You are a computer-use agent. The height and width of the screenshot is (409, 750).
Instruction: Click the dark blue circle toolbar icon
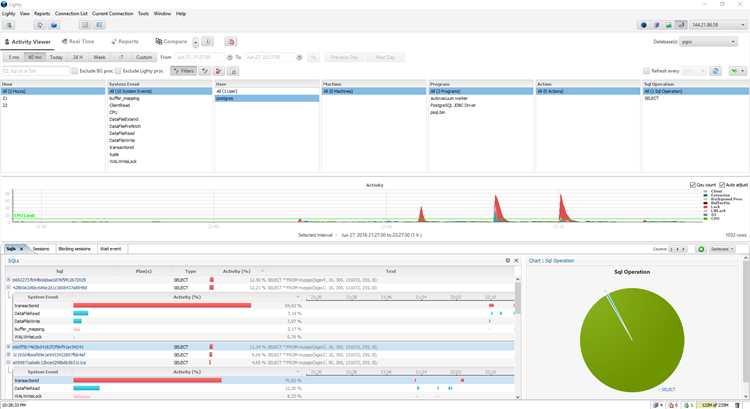(x=644, y=25)
